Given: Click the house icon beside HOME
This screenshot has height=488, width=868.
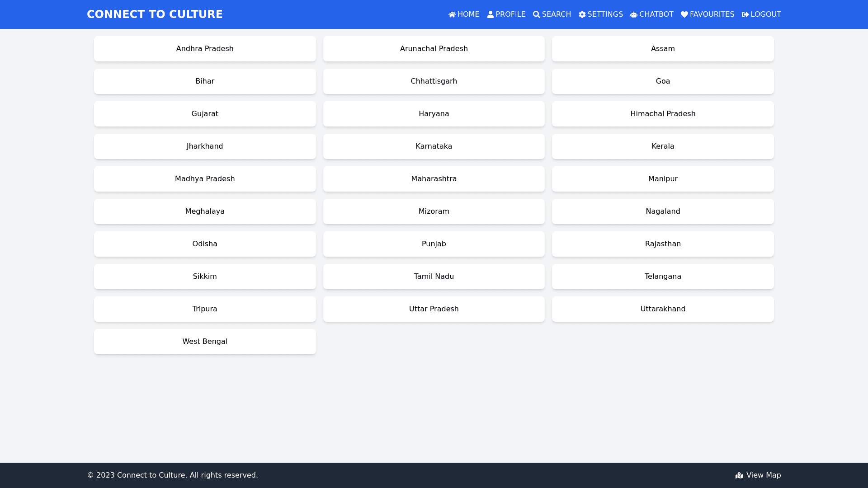Looking at the screenshot, I should click(x=452, y=14).
